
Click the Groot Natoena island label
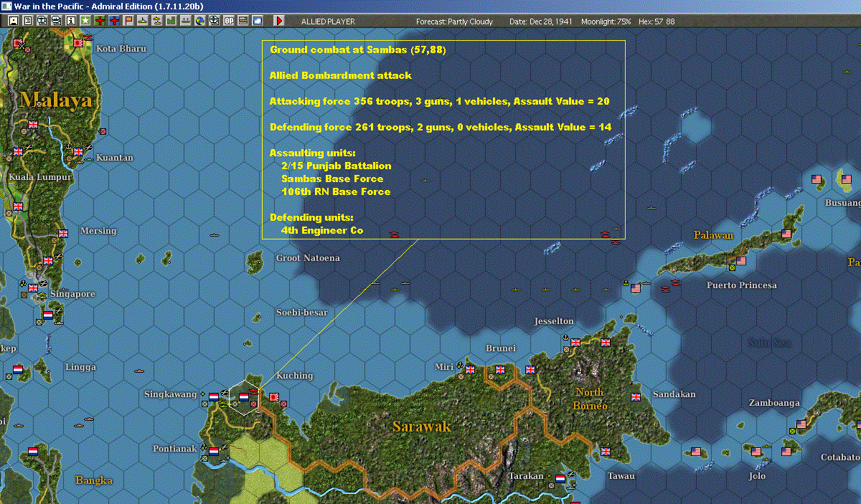308,257
